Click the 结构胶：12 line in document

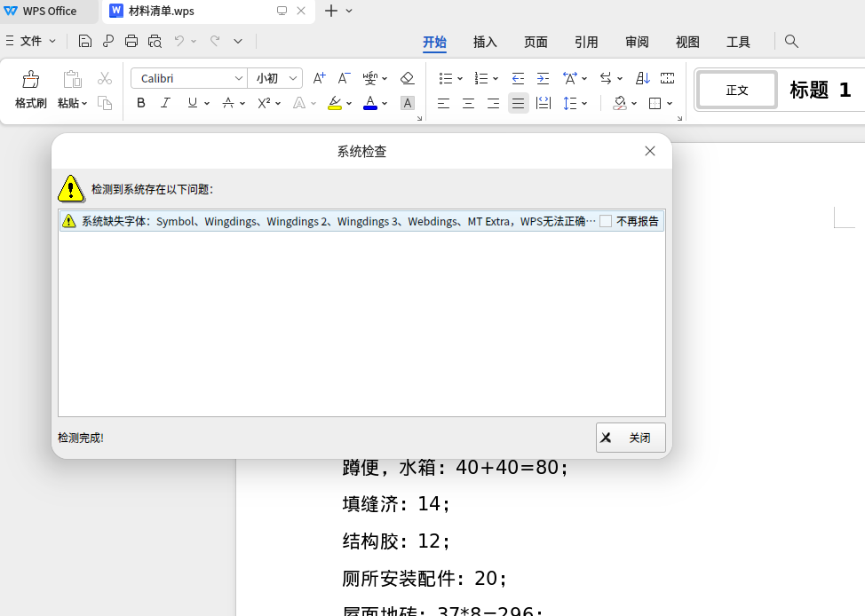[x=396, y=541]
